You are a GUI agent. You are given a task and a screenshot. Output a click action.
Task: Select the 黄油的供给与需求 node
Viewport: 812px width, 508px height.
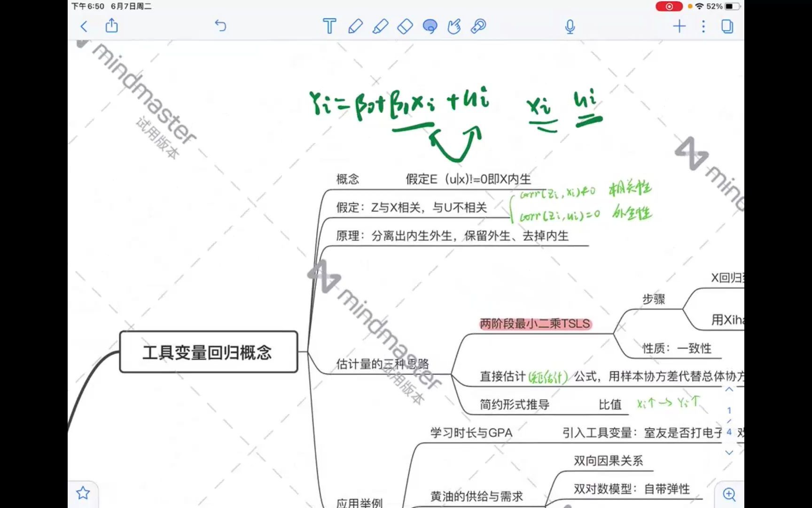click(x=476, y=496)
